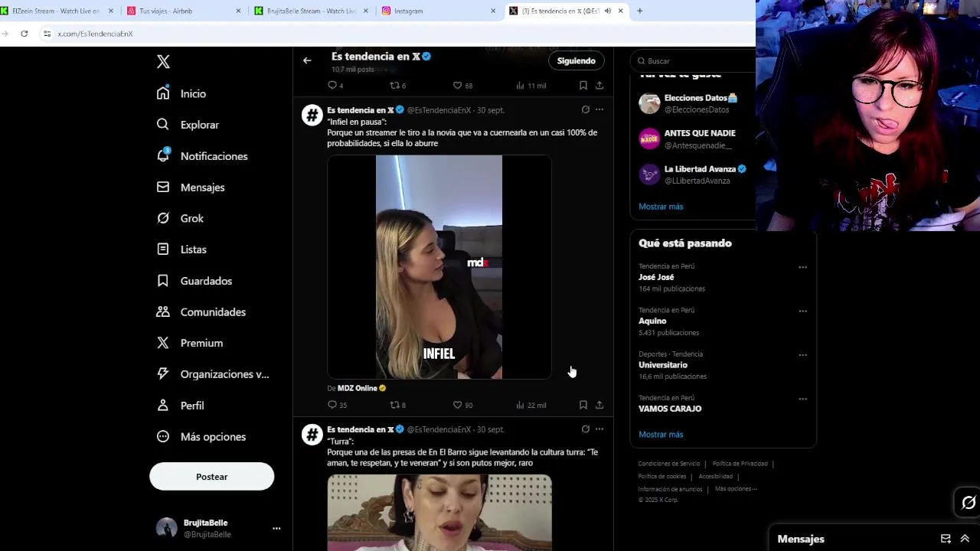The width and height of the screenshot is (980, 551).
Task: Open Comunidades page
Action: pyautogui.click(x=201, y=312)
